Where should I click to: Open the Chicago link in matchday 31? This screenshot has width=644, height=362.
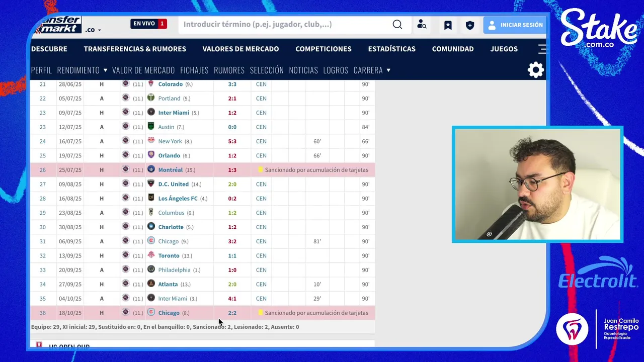coord(169,241)
